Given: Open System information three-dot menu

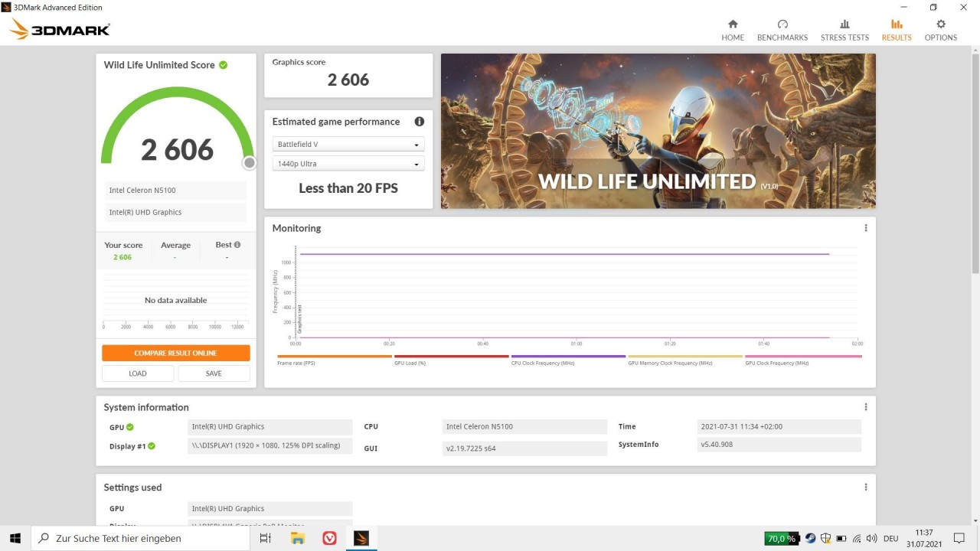Looking at the screenshot, I should tap(866, 407).
